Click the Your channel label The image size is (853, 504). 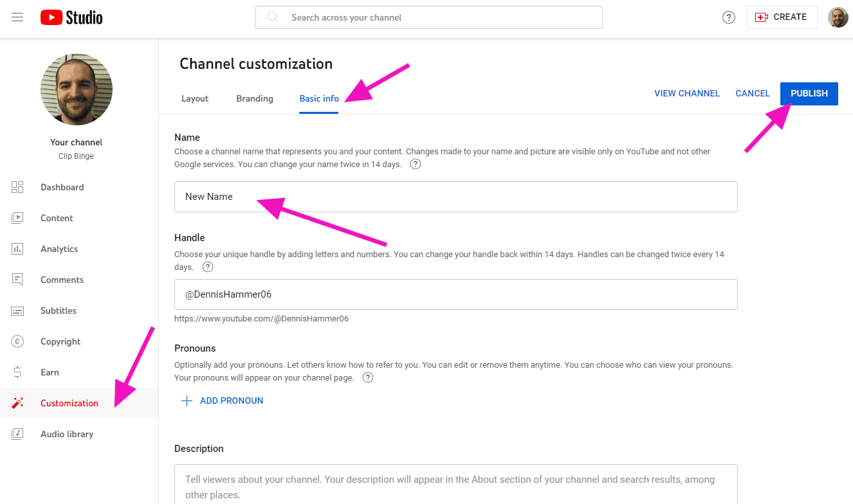click(77, 142)
